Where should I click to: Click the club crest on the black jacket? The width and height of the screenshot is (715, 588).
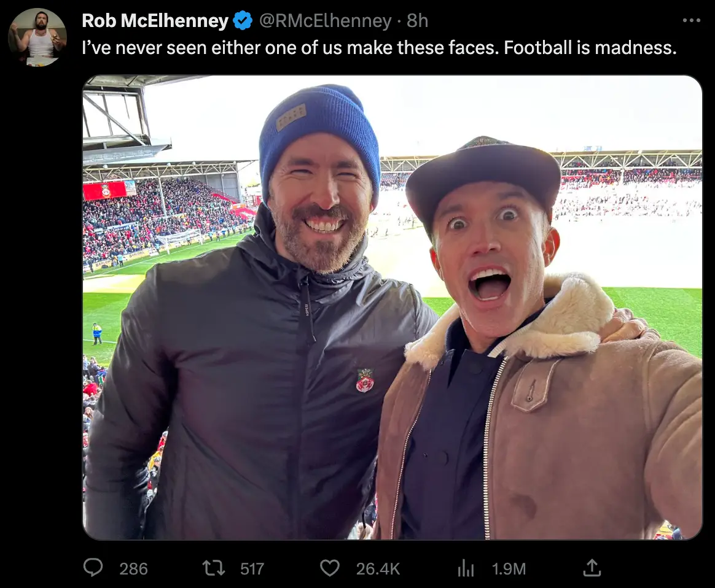coord(365,380)
